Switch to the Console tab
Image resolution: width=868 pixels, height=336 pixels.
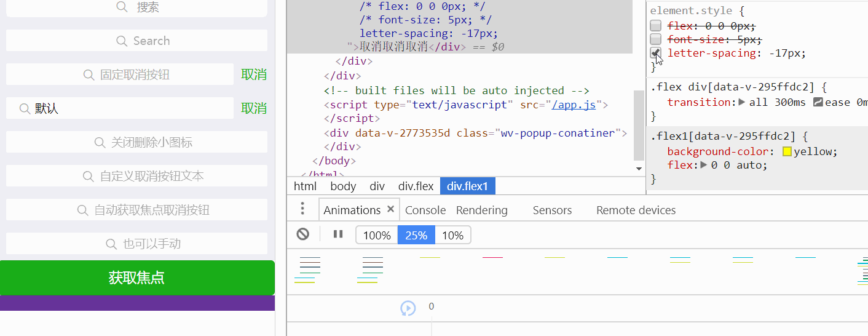click(x=425, y=210)
